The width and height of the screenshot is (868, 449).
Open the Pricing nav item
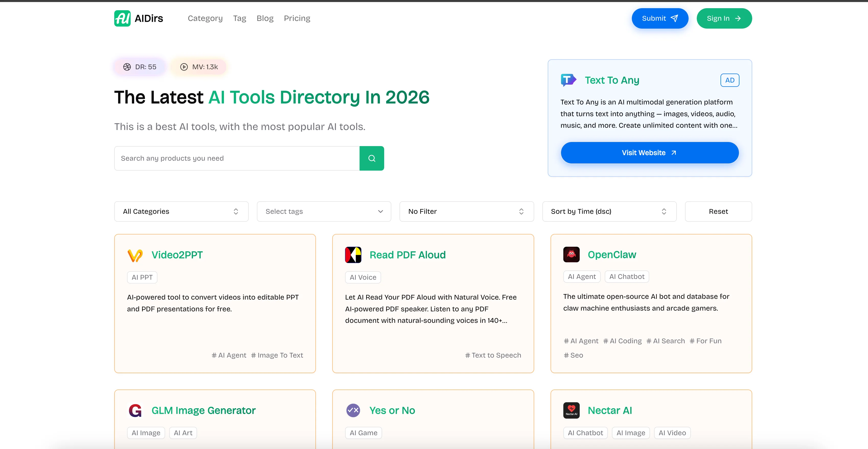click(297, 18)
